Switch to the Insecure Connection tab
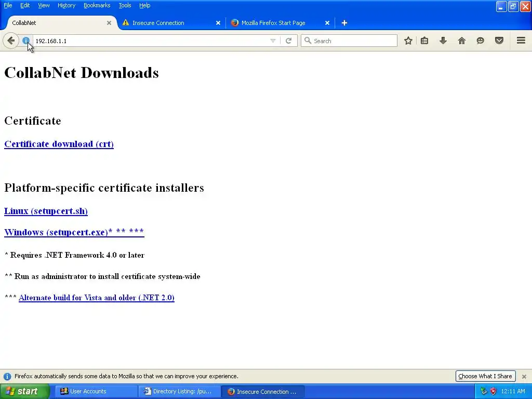Screen dimensions: 532x399 coord(171,23)
